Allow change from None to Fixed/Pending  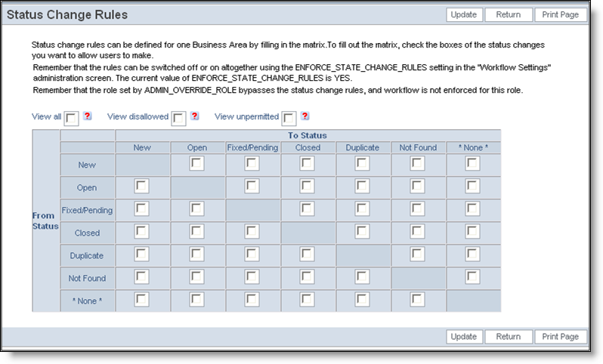point(252,299)
